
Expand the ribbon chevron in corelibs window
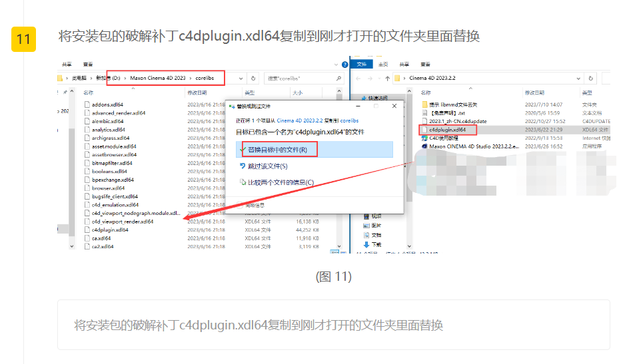click(336, 65)
